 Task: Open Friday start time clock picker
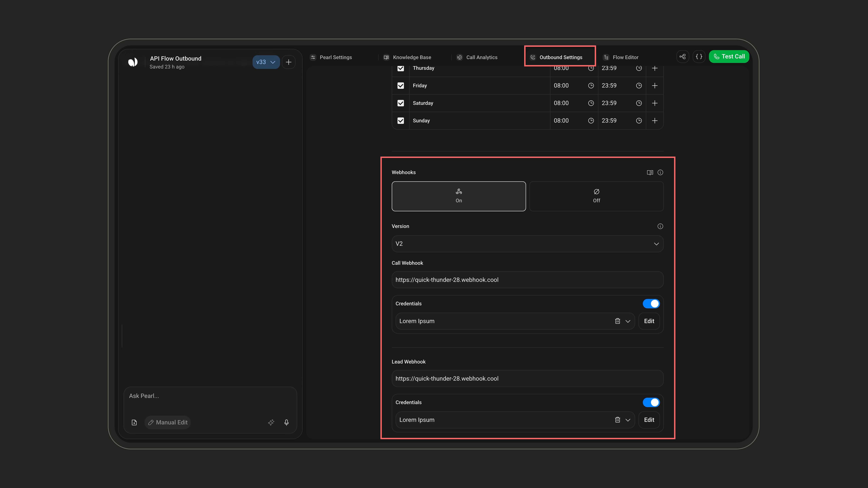pos(591,86)
